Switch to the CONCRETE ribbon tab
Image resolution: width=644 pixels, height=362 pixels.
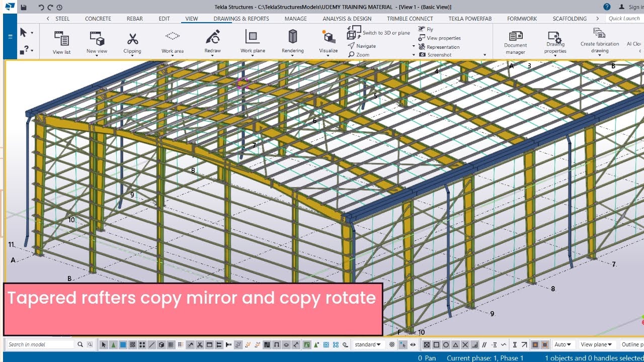[x=98, y=19]
